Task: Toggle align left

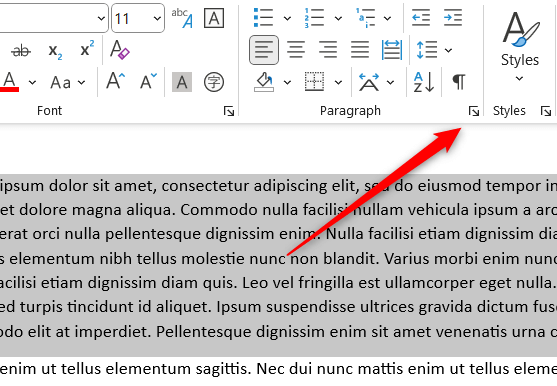Action: (264, 50)
